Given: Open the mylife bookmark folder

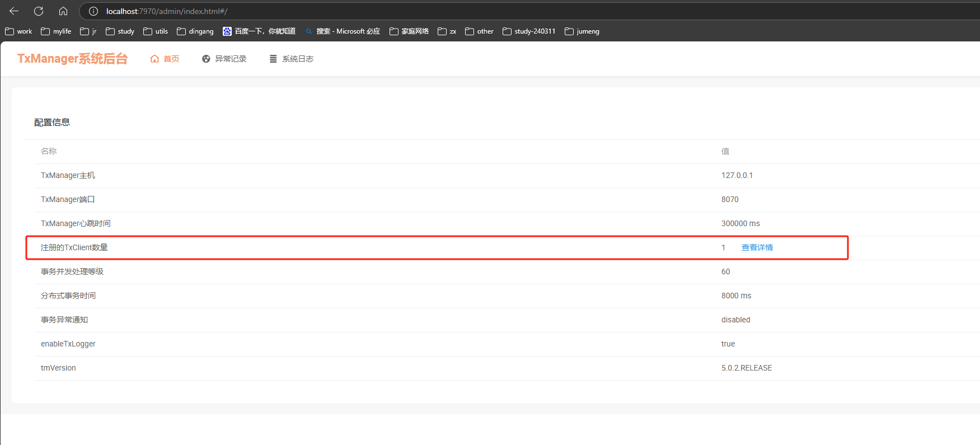Looking at the screenshot, I should tap(56, 31).
